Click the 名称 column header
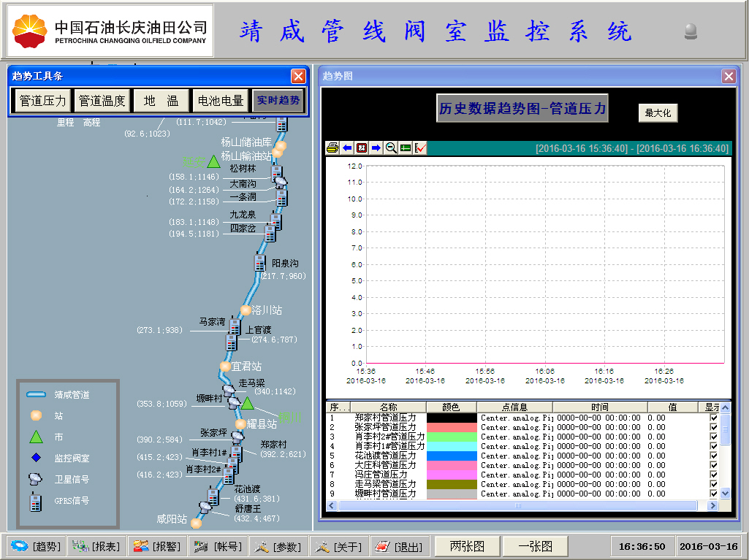The height and width of the screenshot is (560, 749). [388, 407]
